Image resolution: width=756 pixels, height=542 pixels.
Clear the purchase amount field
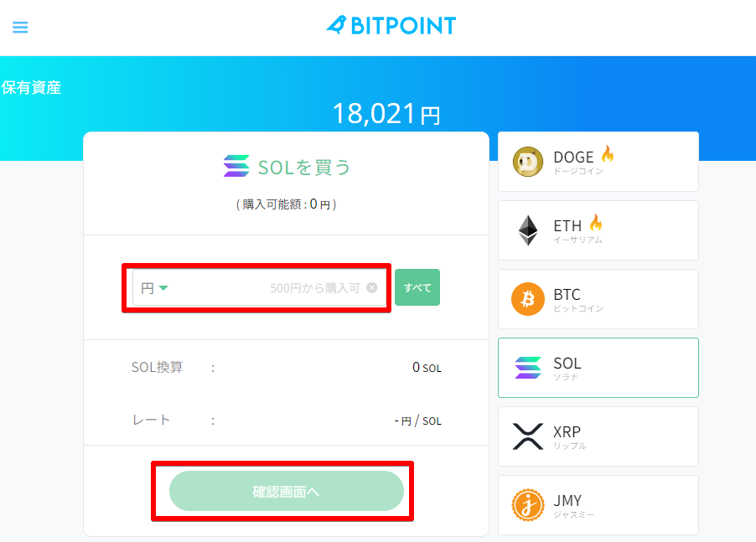[x=372, y=287]
